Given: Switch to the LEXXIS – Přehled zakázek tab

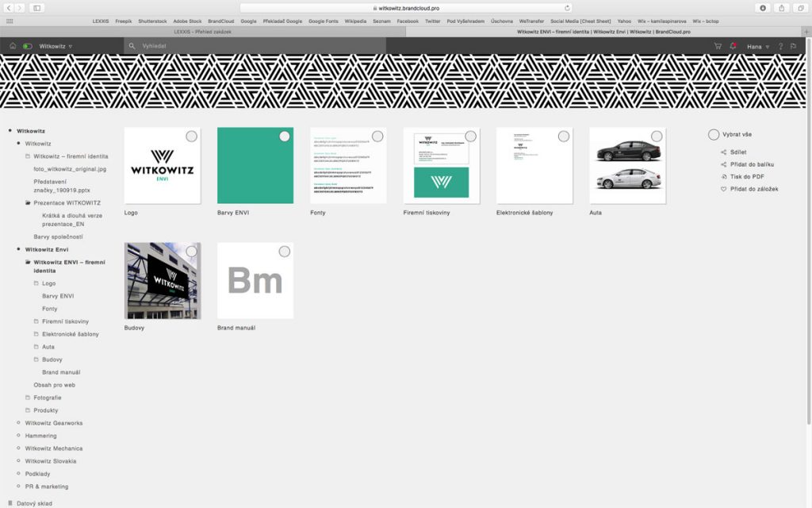Looking at the screenshot, I should click(x=202, y=32).
